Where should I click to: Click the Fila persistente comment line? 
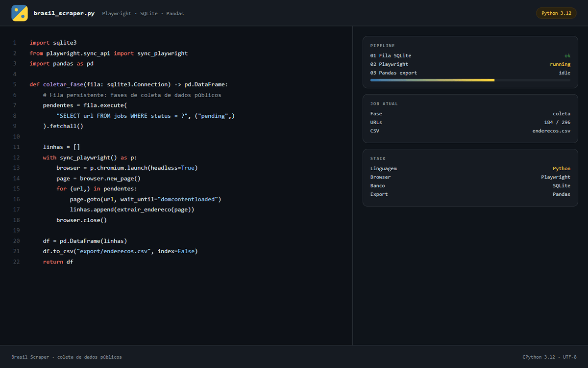pyautogui.click(x=132, y=95)
